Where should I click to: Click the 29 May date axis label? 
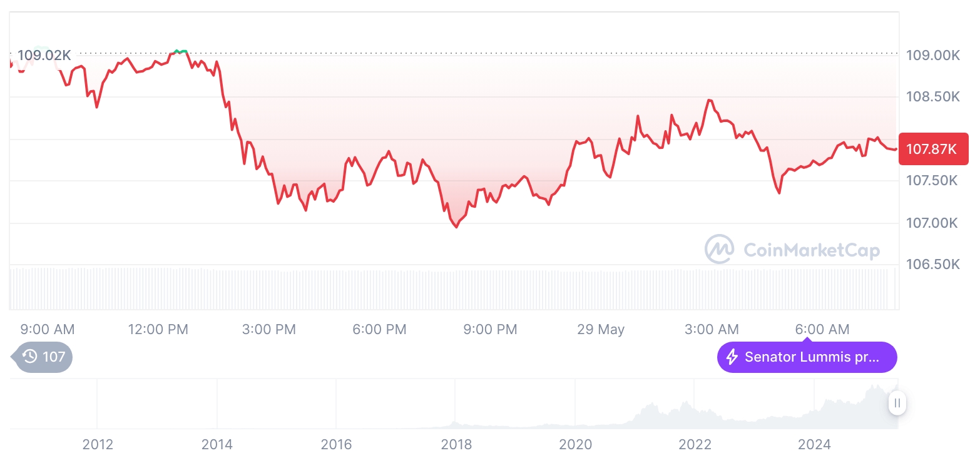pos(601,329)
